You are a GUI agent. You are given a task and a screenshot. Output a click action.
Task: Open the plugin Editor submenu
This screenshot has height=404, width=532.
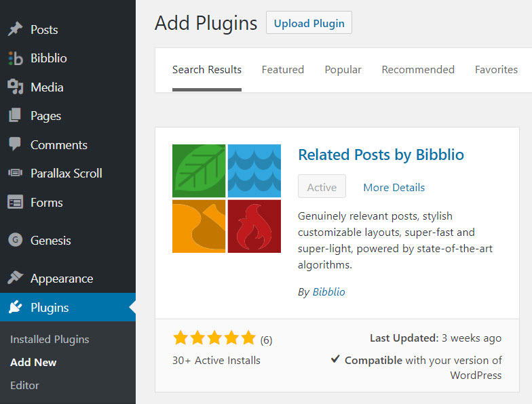[24, 385]
